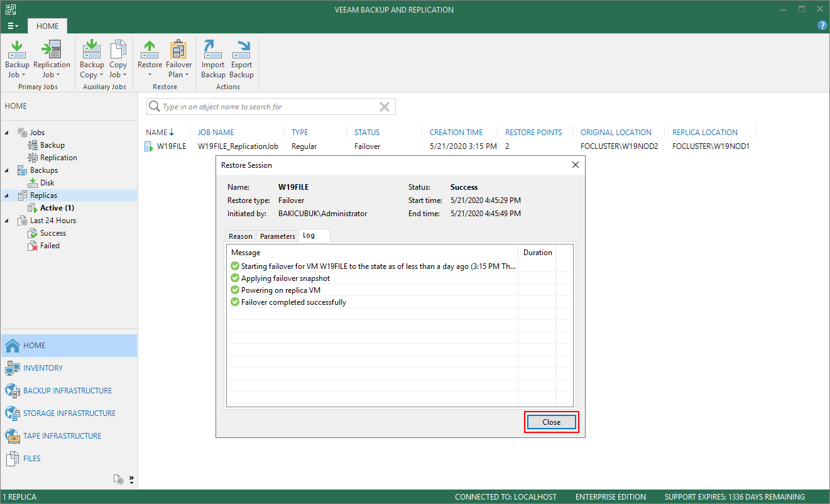Image resolution: width=830 pixels, height=504 pixels.
Task: Open the Copy Job ribbon button
Action: tap(118, 59)
